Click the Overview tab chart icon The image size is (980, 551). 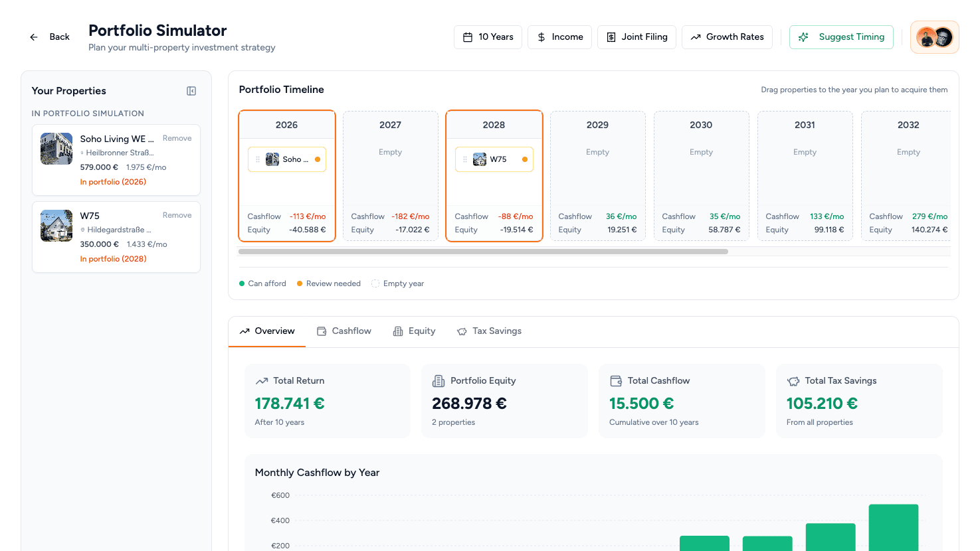245,331
